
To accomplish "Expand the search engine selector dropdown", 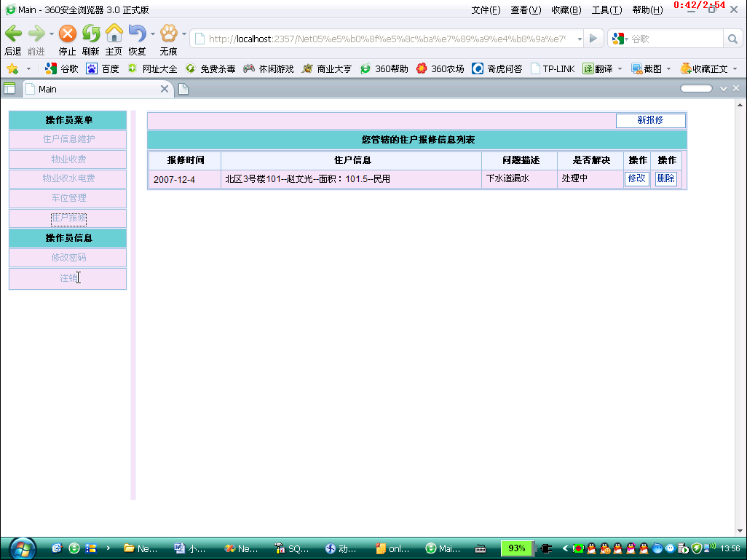I will click(x=626, y=39).
